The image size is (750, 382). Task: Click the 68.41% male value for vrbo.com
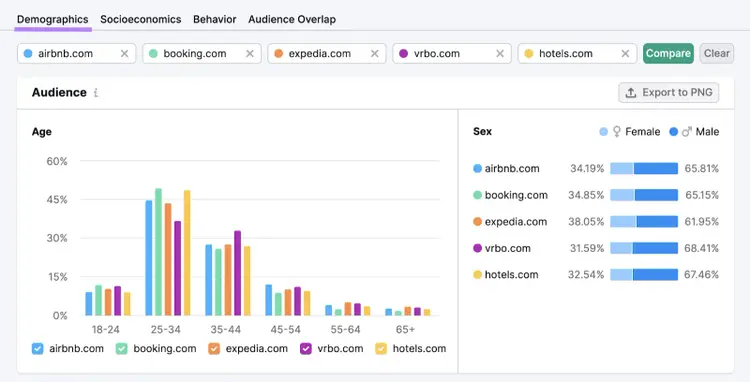[702, 248]
